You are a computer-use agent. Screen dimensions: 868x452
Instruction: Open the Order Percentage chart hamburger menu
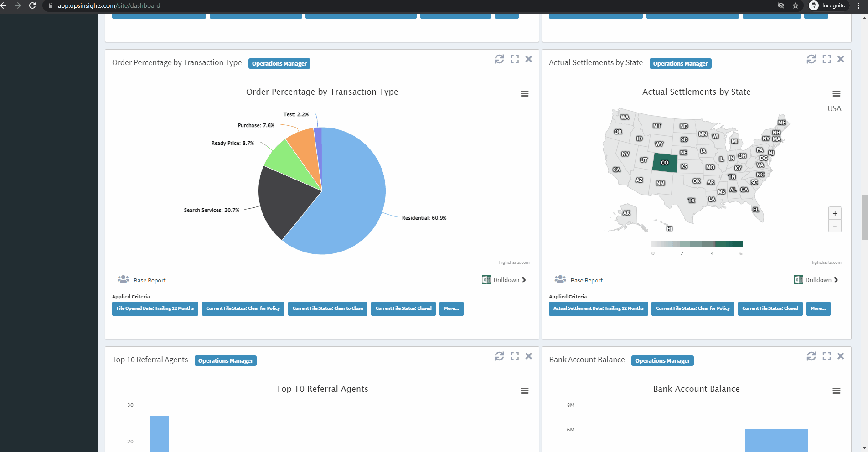pyautogui.click(x=525, y=94)
